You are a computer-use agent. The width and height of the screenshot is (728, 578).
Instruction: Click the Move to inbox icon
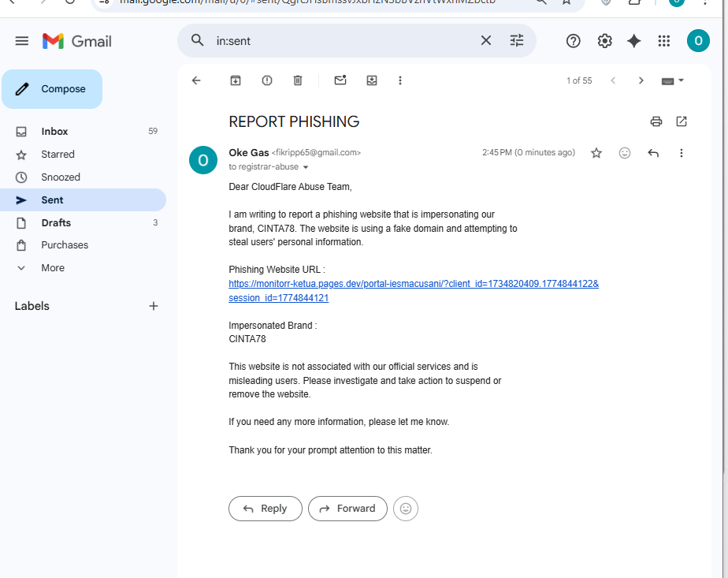pos(371,80)
